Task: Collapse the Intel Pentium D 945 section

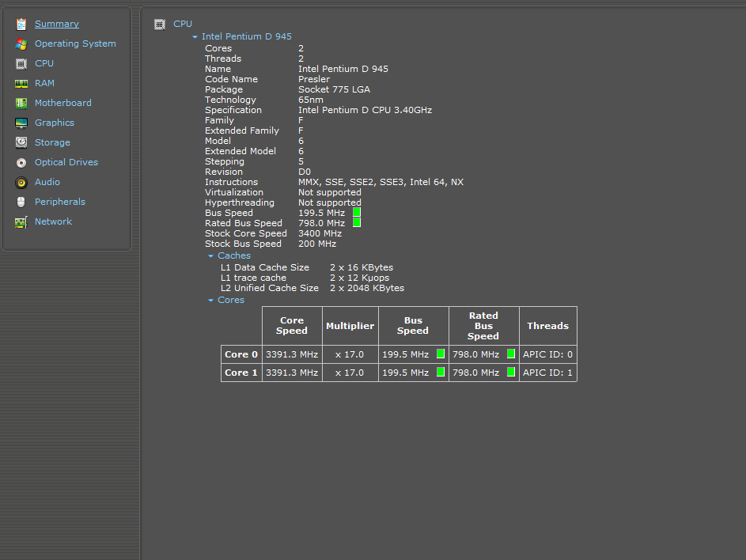Action: tap(195, 37)
